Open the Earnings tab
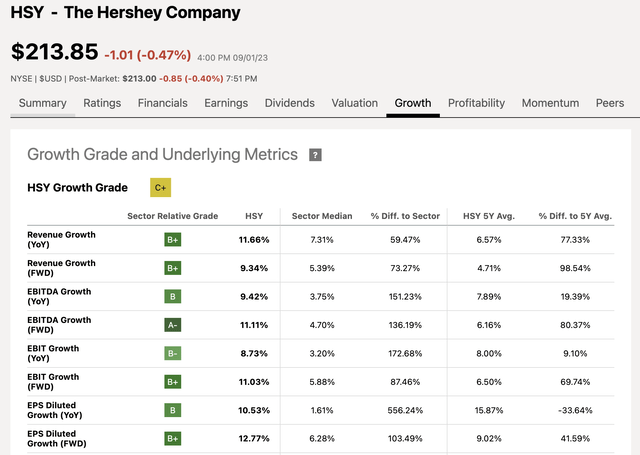The height and width of the screenshot is (455, 640). (226, 103)
